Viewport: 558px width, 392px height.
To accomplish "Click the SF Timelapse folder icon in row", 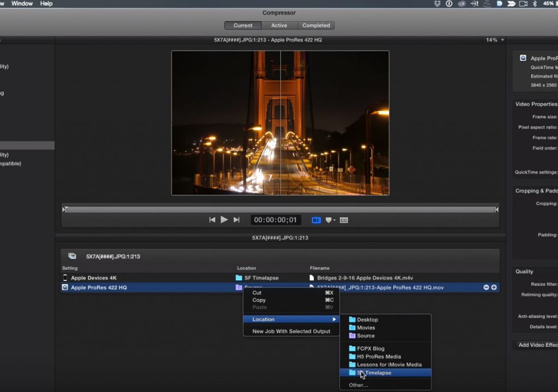I will pyautogui.click(x=239, y=278).
